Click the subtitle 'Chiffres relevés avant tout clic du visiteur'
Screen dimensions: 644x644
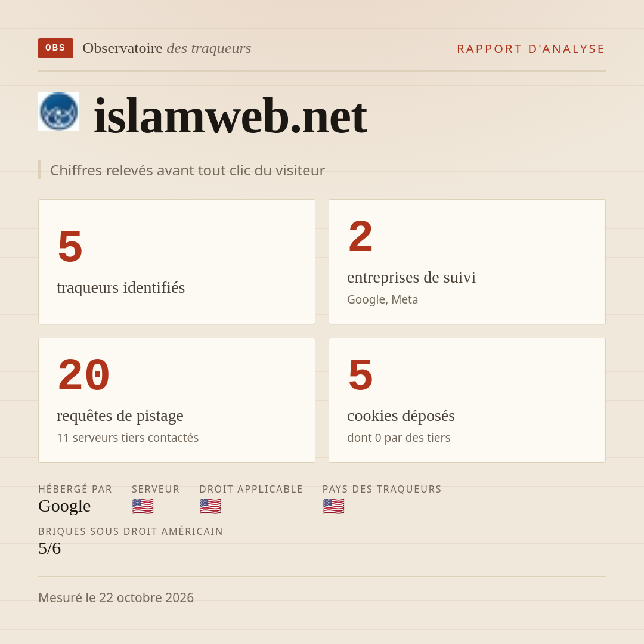coord(187,170)
